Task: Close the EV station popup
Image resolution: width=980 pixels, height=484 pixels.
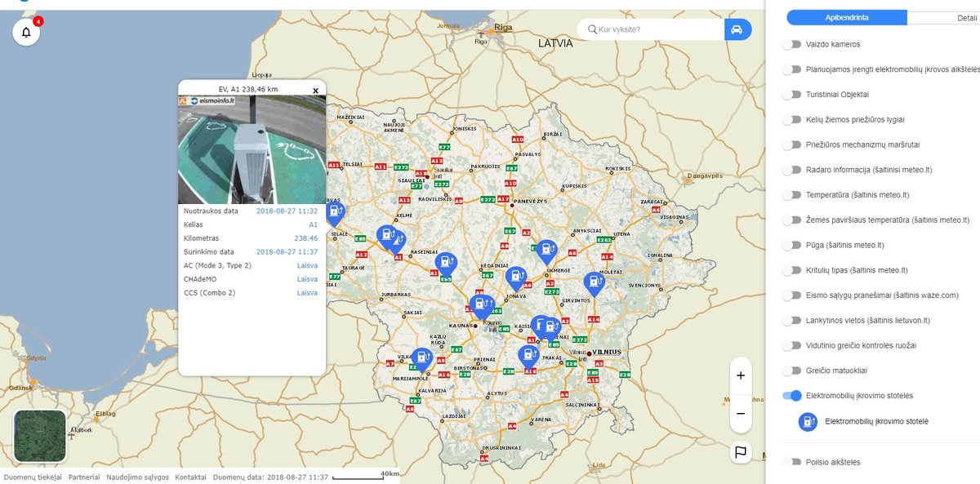Action: [315, 91]
